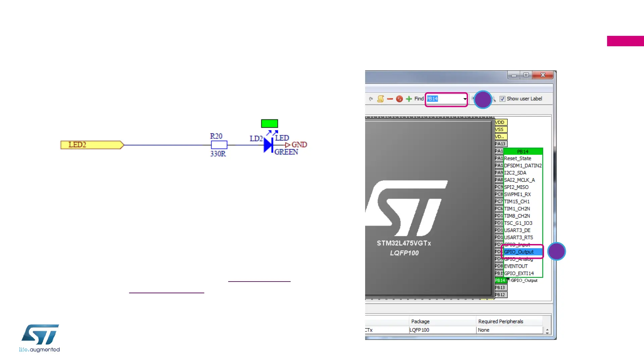Click the yellow VDD pin box
This screenshot has width=644, height=362.
click(501, 122)
